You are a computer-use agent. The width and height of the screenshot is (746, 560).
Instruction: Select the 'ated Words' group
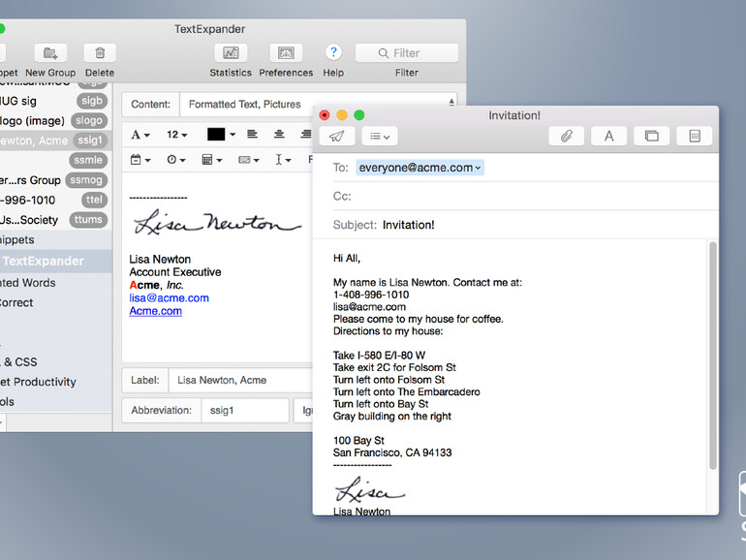tap(54, 283)
